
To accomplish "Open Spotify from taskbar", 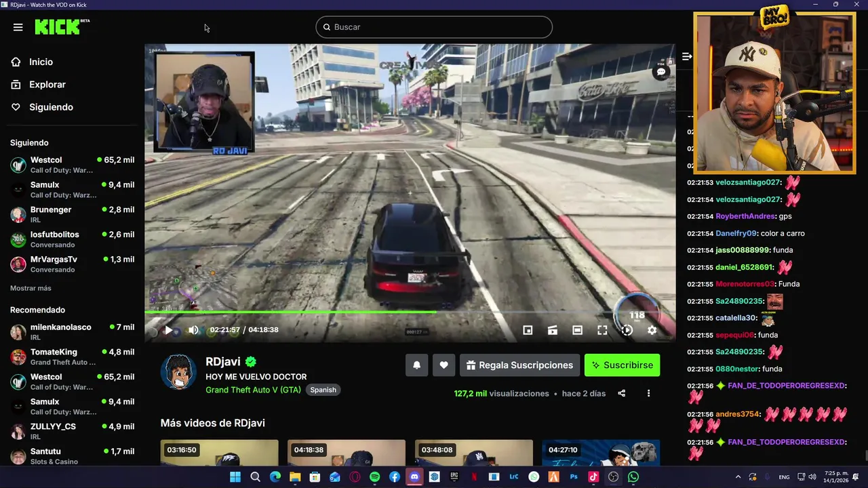I will coord(375,477).
